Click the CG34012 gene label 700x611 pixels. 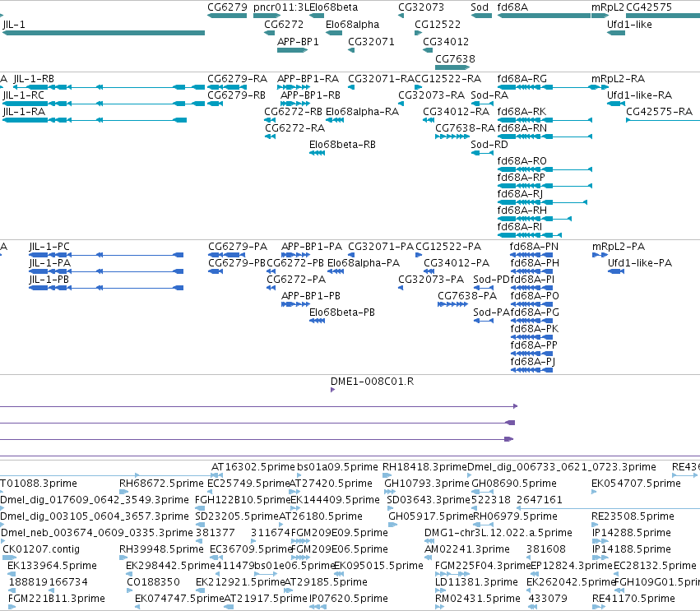click(446, 42)
